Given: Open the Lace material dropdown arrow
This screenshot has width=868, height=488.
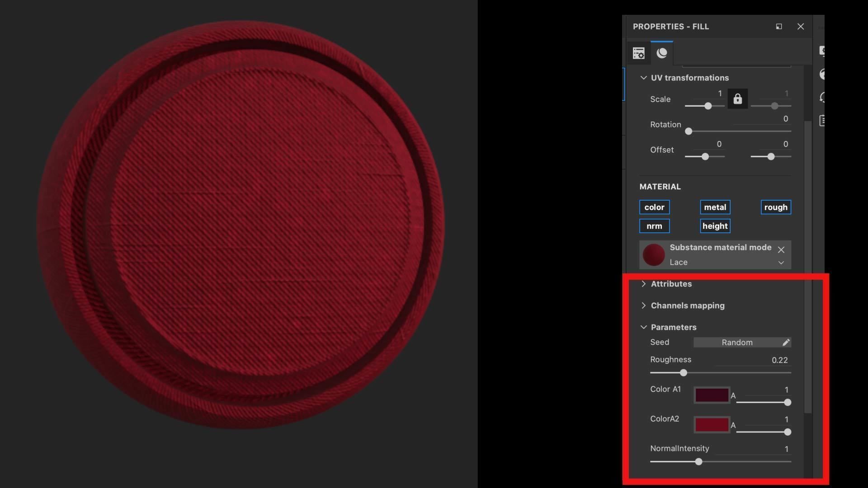Looking at the screenshot, I should click(x=781, y=263).
